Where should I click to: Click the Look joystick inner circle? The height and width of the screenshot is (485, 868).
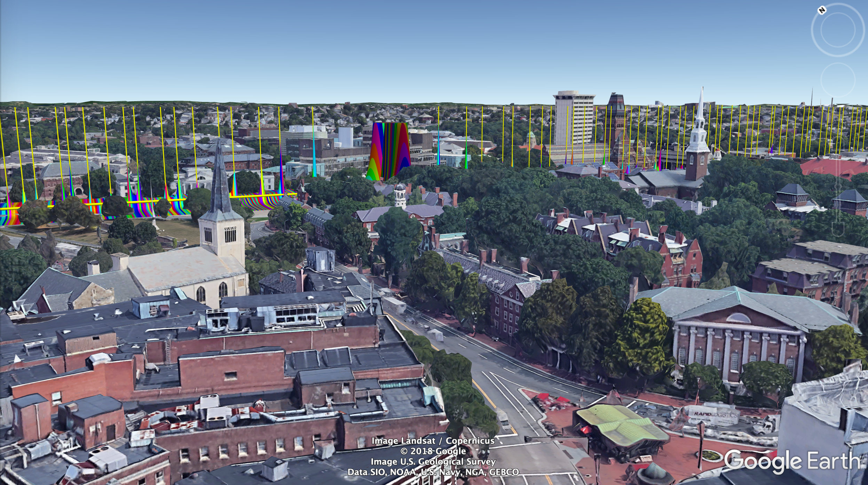pyautogui.click(x=837, y=30)
